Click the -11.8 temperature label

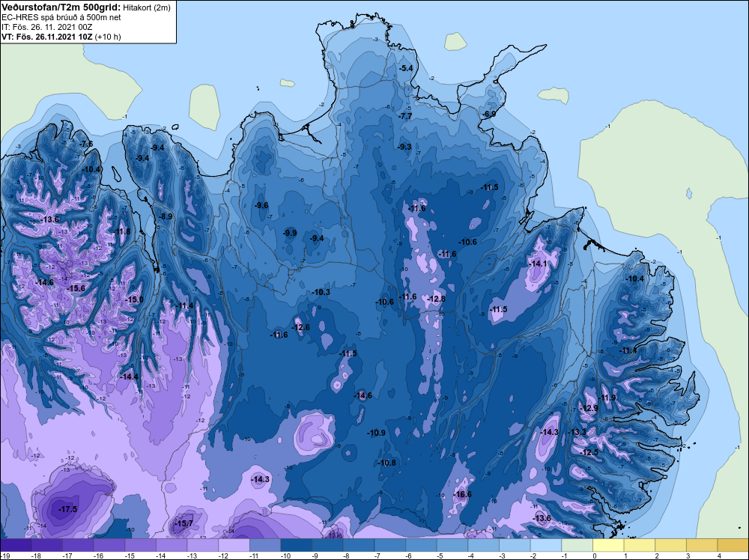pos(122,231)
